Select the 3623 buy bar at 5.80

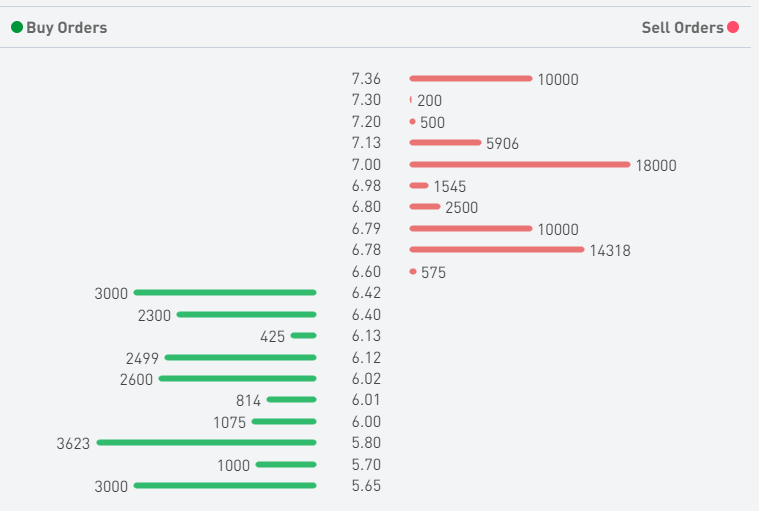(x=206, y=442)
